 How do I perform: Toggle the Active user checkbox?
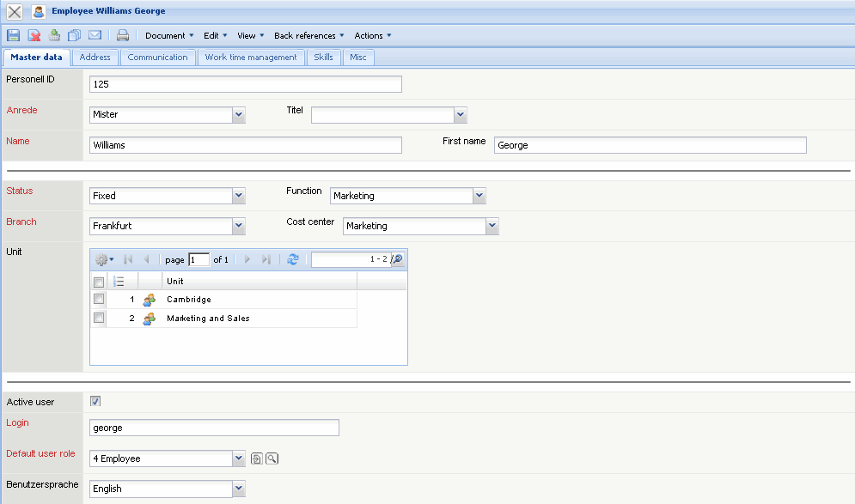pyautogui.click(x=95, y=401)
